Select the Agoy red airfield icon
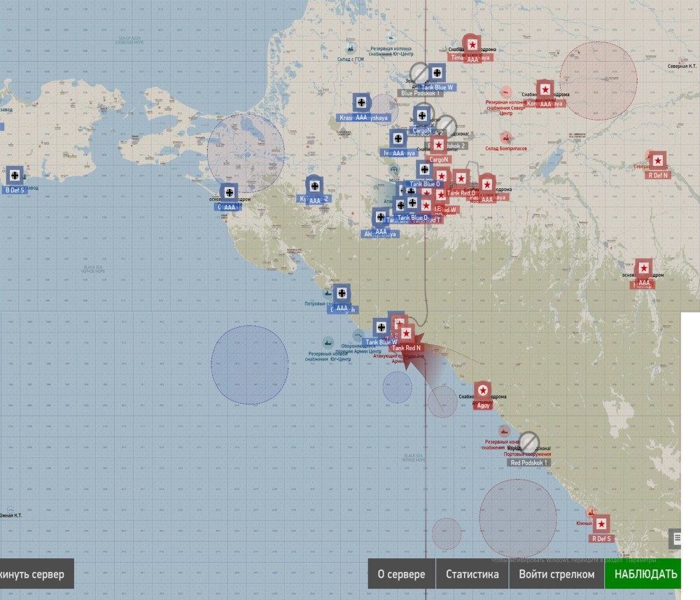This screenshot has height=600, width=700. point(483,391)
